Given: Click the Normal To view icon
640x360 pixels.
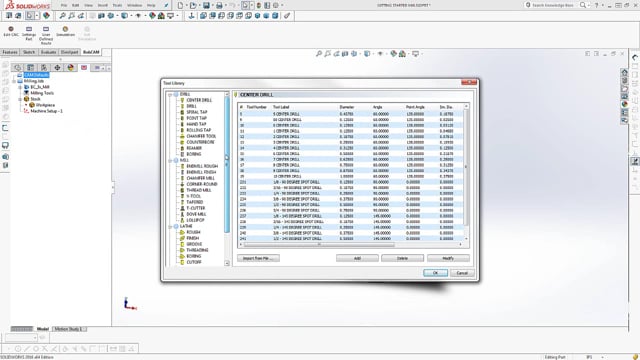Looking at the screenshot, I should pyautogui.click(x=191, y=16).
